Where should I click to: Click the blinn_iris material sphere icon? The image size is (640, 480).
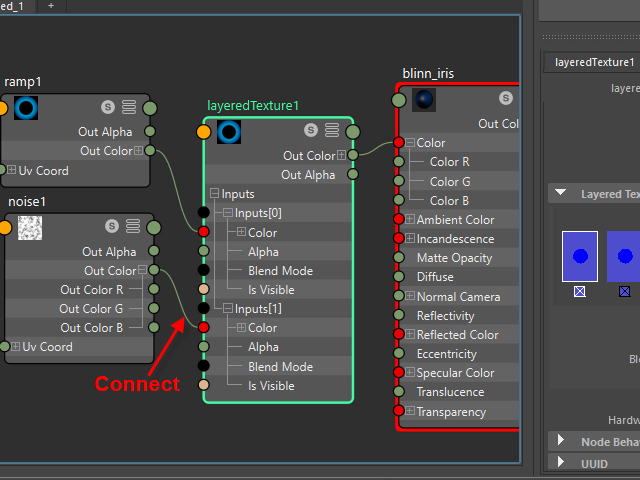click(424, 99)
